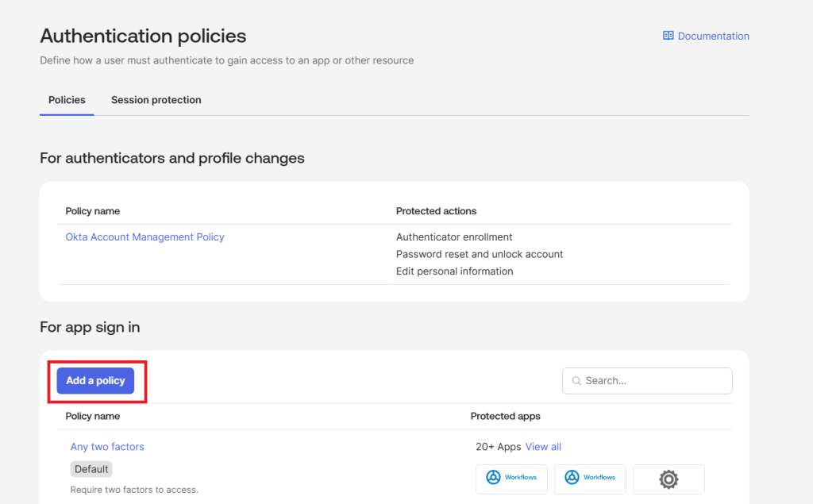Click Policy name header above Any two factors

(92, 416)
